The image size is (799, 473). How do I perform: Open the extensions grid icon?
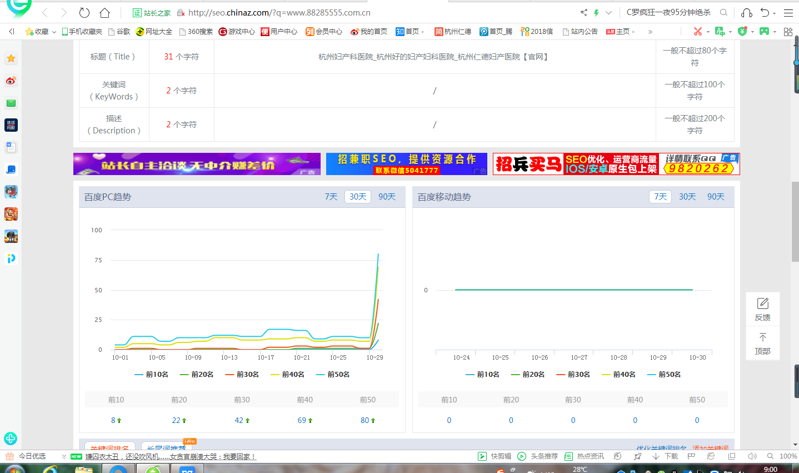pos(788,32)
